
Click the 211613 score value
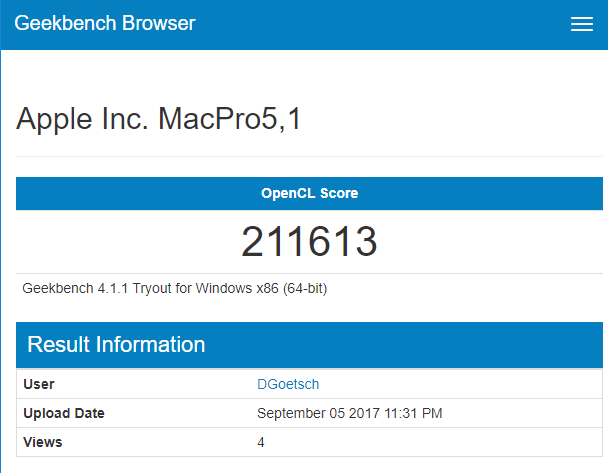[309, 242]
